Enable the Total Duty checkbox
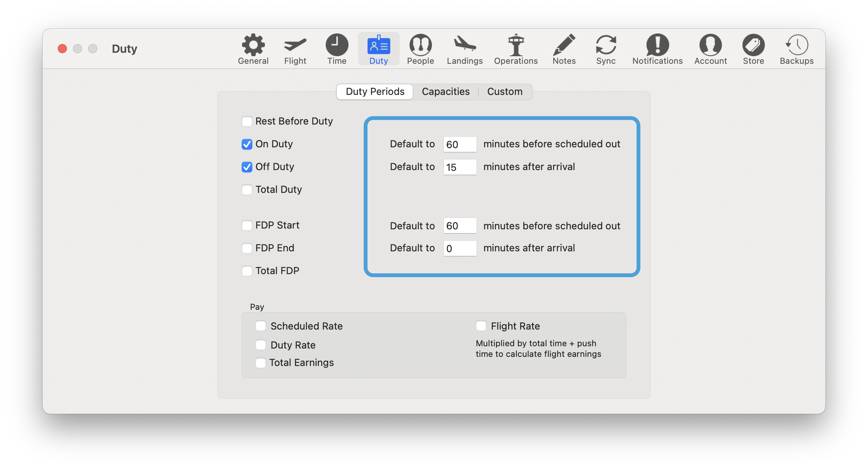Image resolution: width=868 pixels, height=470 pixels. point(247,190)
